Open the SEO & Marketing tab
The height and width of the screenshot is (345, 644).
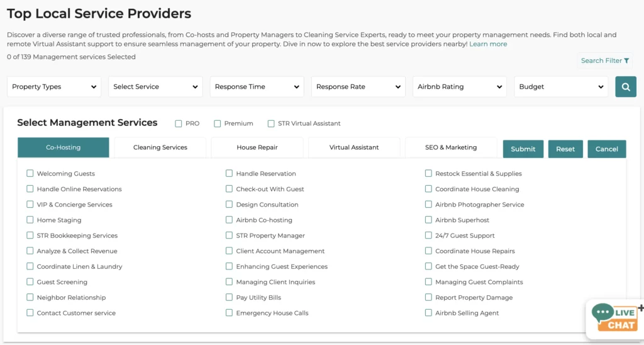[x=451, y=147]
